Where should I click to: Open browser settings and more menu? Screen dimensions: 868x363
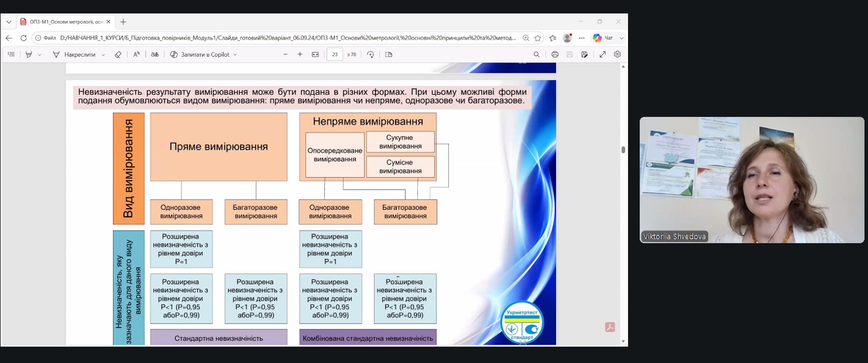click(582, 38)
